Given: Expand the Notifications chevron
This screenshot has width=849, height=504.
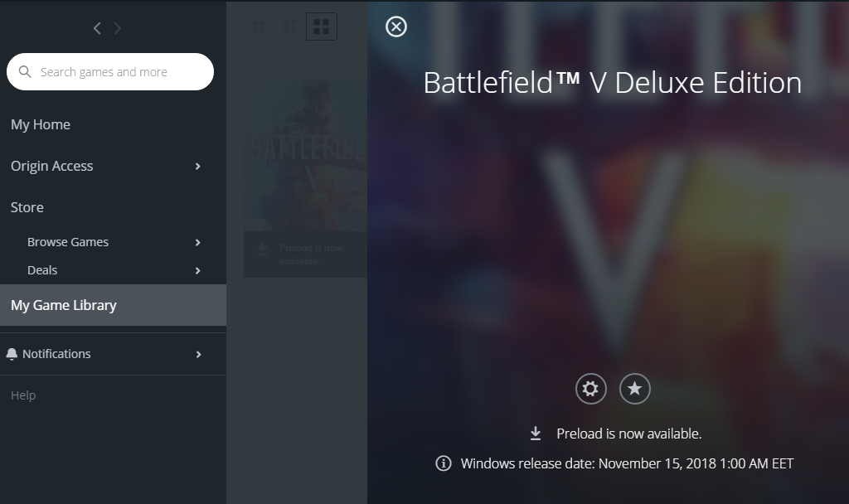Looking at the screenshot, I should [x=198, y=354].
